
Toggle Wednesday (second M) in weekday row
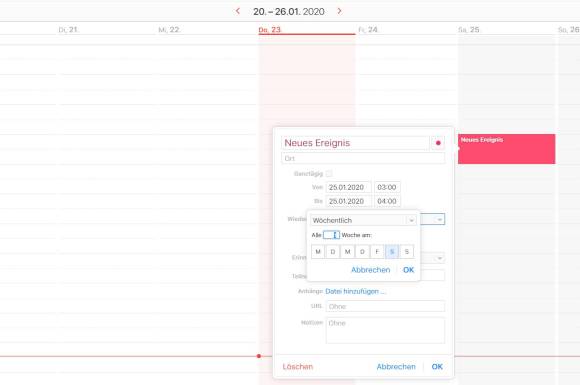pyautogui.click(x=347, y=252)
